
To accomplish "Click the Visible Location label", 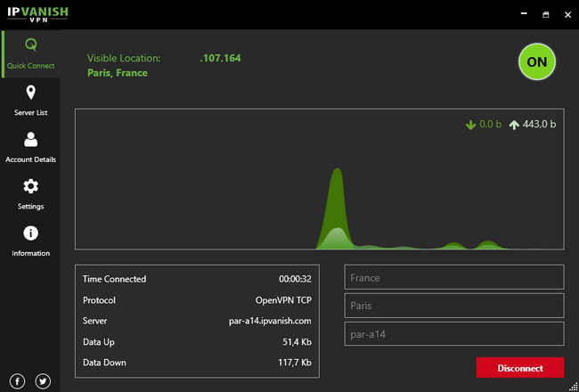I will pos(124,58).
